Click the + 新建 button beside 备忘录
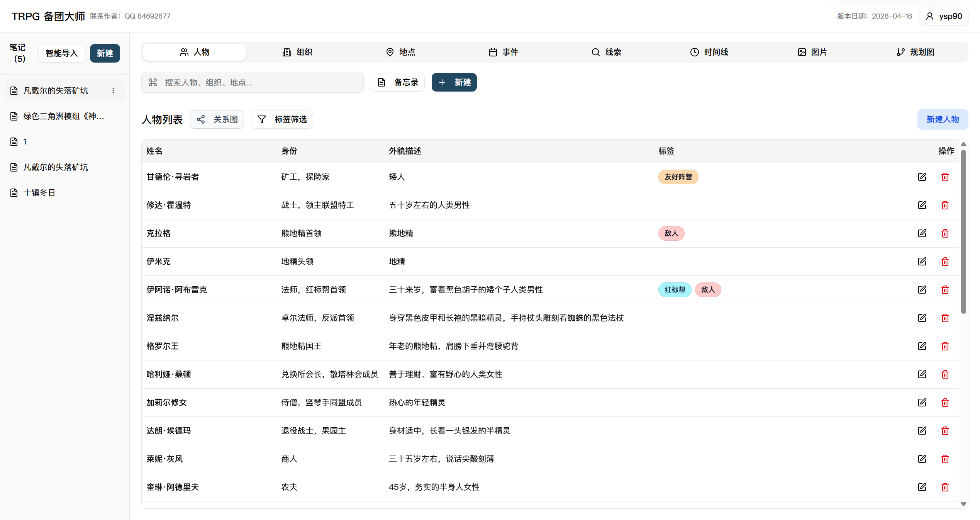The image size is (980, 520). pos(454,82)
